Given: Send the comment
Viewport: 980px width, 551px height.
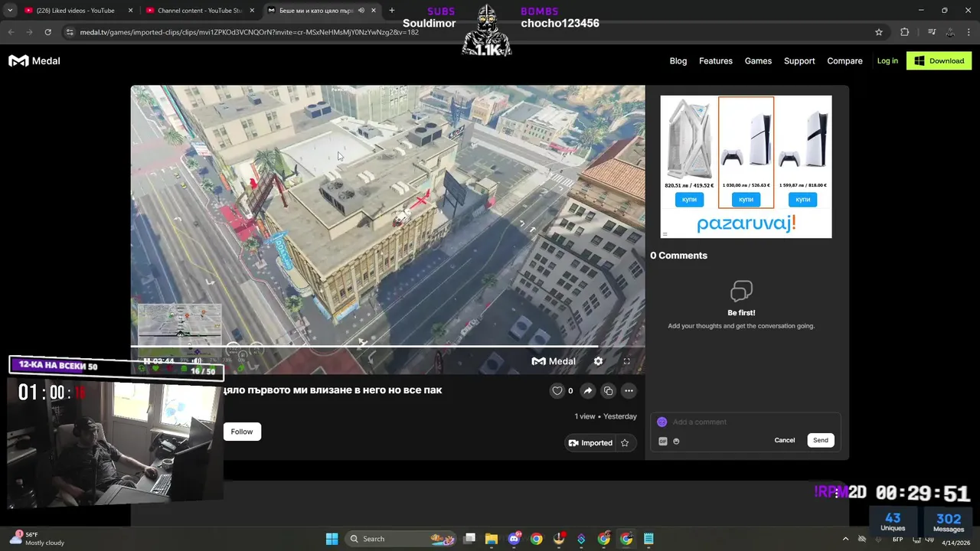Looking at the screenshot, I should coord(821,440).
